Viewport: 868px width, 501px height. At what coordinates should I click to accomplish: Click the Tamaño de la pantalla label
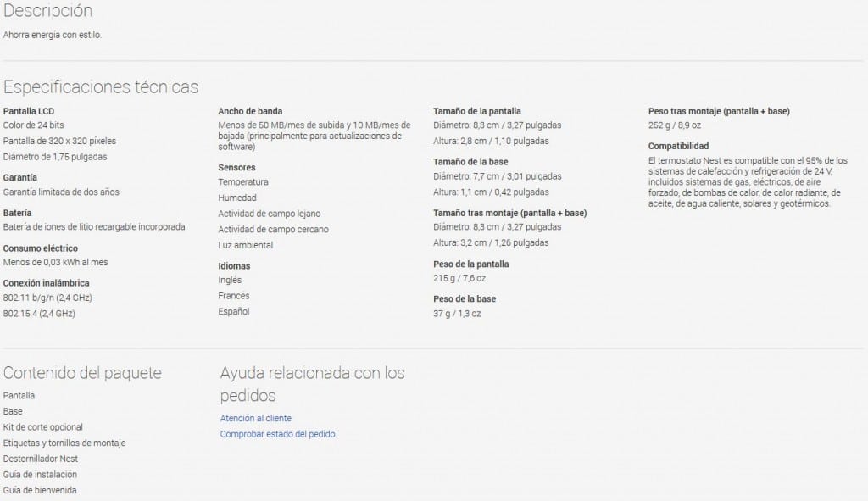(x=477, y=111)
